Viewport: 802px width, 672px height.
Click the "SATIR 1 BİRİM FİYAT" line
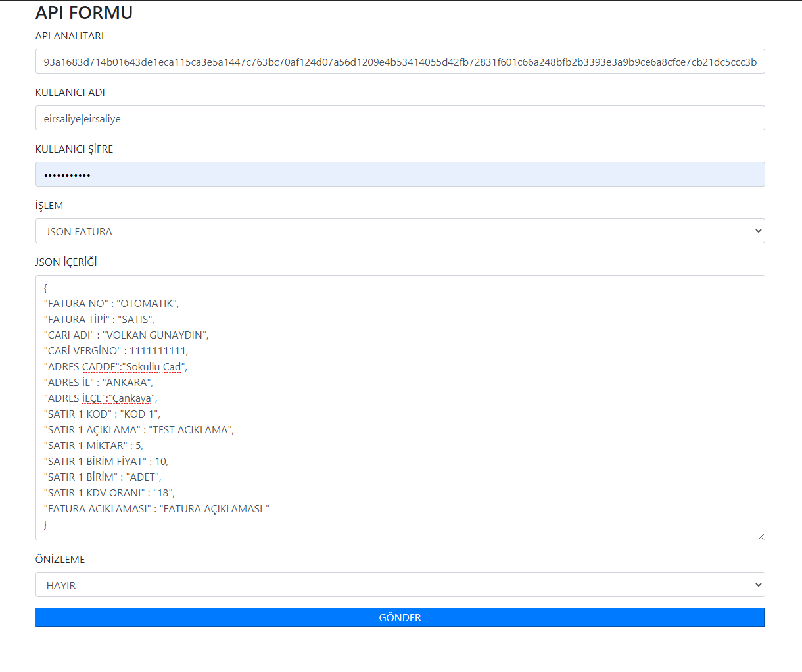click(x=106, y=462)
